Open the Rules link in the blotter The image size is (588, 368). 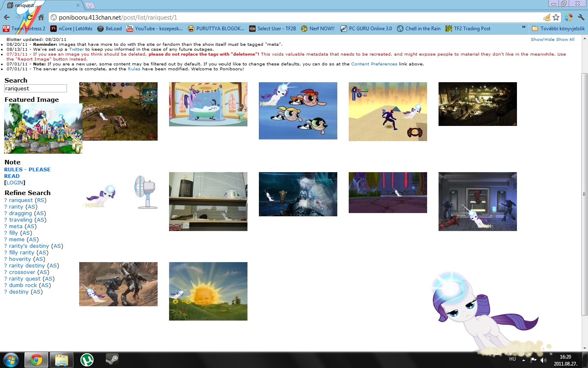[x=134, y=69]
